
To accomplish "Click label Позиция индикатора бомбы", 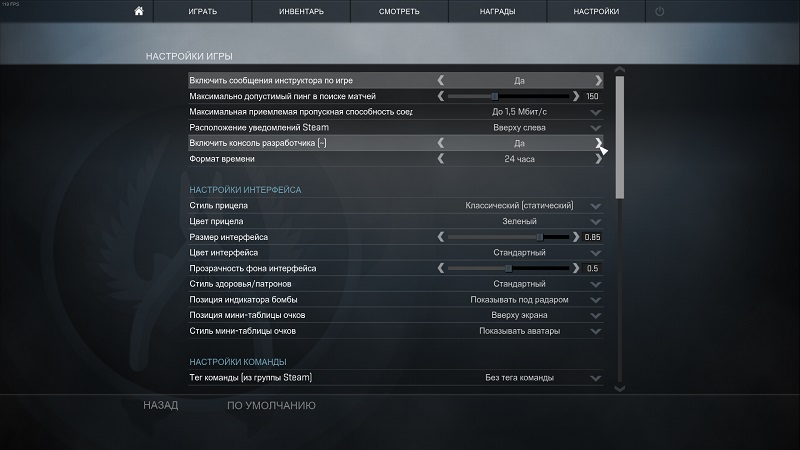I will (x=243, y=299).
